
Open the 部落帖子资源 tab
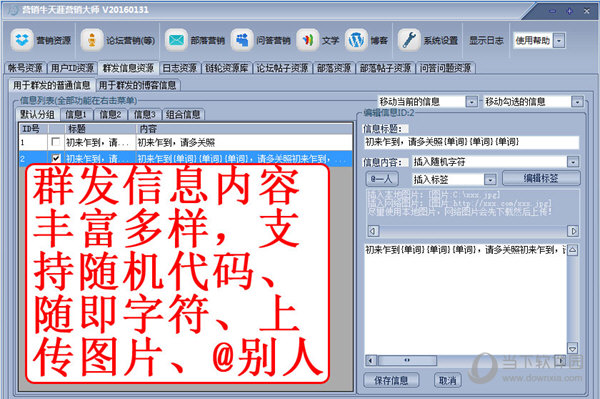(x=386, y=68)
